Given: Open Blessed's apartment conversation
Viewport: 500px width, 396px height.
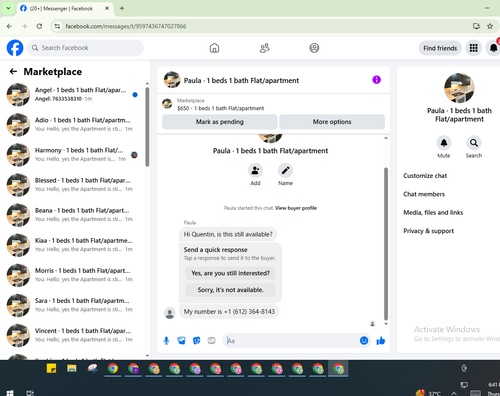Looking at the screenshot, I should coord(73,185).
